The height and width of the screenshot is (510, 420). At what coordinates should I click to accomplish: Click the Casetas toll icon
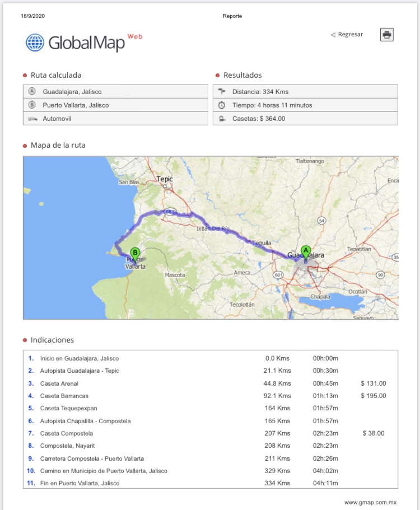pos(222,118)
